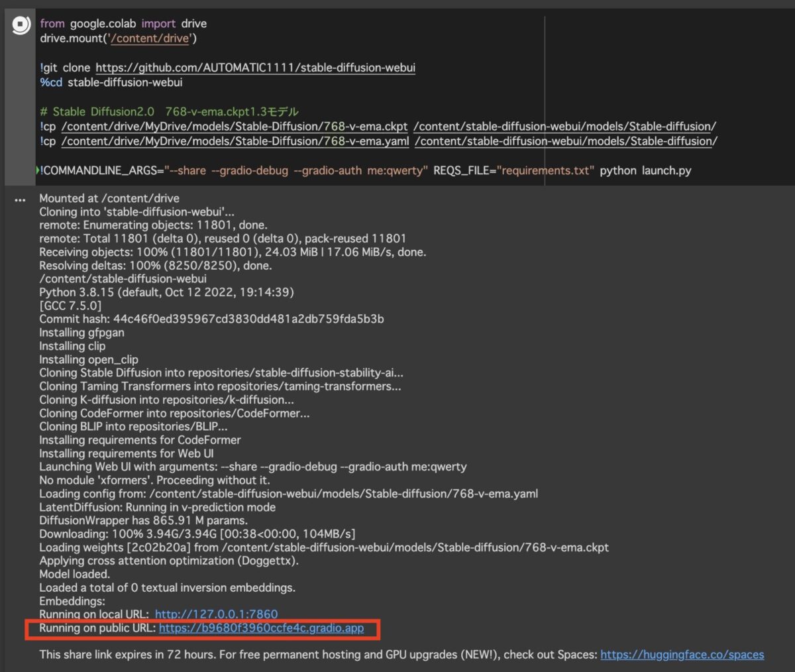Viewport: 795px width, 672px height.
Task: Click the 'Resolving deltas: 100%' output line
Action: click(156, 266)
